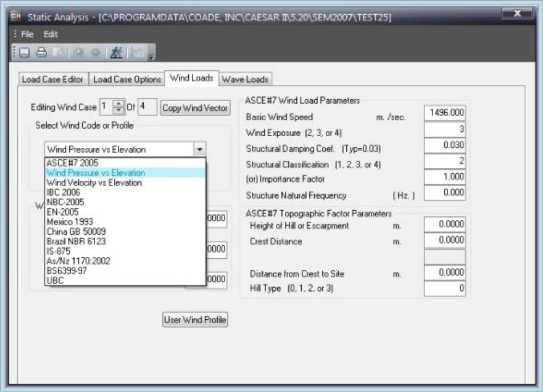This screenshot has height=392, width=543.
Task: Select the Wind Loads tab
Action: tap(191, 78)
